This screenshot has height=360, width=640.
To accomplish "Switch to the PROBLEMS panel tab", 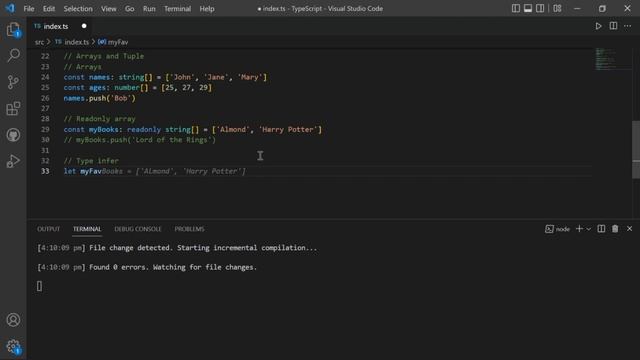I will click(x=189, y=229).
